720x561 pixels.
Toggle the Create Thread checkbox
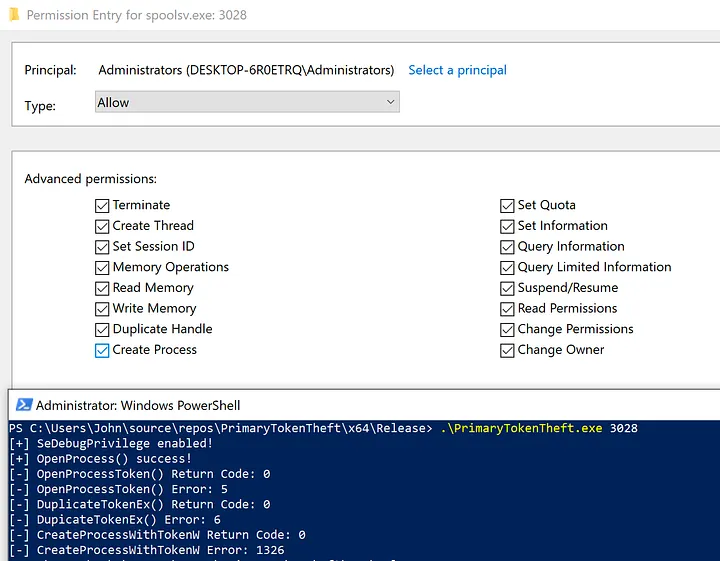102,226
